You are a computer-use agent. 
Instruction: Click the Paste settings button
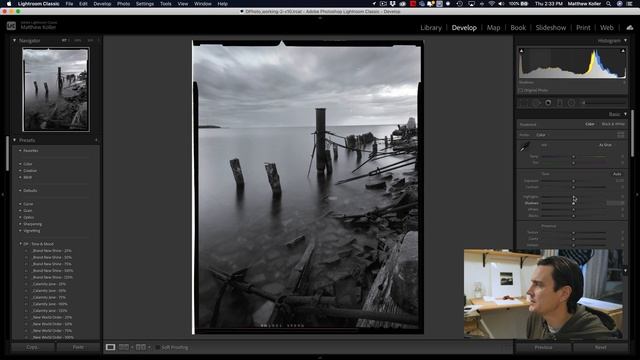coord(78,347)
